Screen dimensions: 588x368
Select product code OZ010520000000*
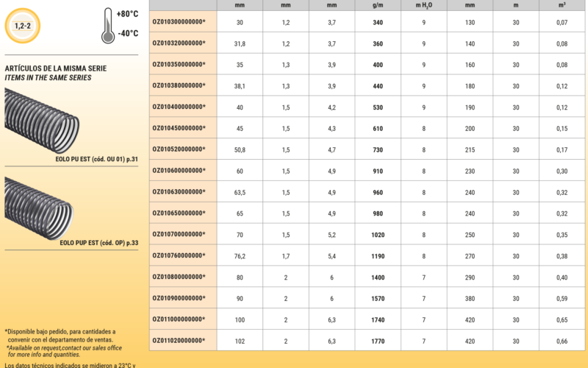pos(179,149)
